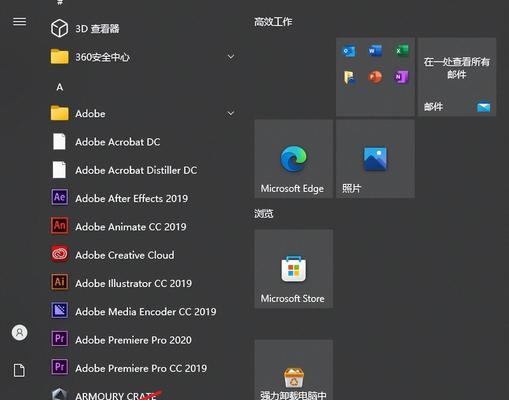
Task: Click the Word icon in Office tile
Action: point(375,51)
